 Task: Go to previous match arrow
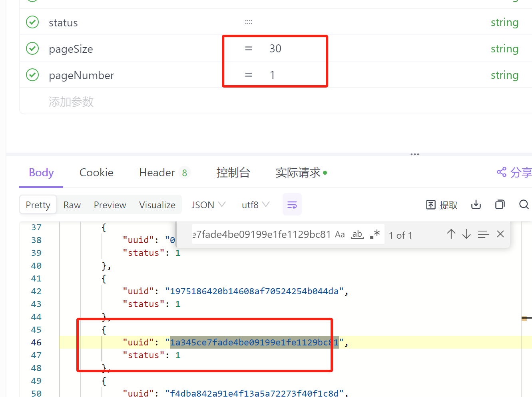click(x=451, y=234)
